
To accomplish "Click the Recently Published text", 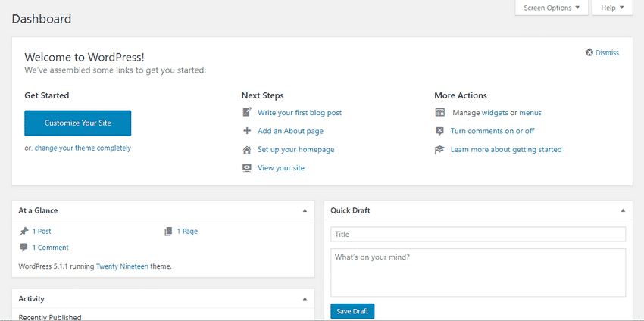I will pos(50,317).
